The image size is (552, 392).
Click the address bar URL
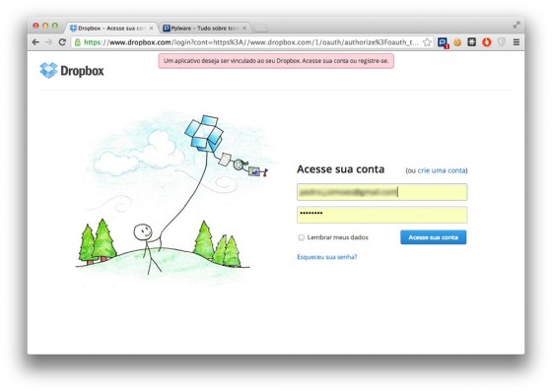coord(250,42)
